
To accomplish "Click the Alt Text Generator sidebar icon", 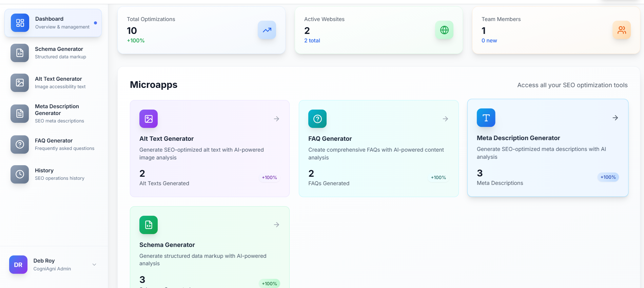I will click(20, 83).
